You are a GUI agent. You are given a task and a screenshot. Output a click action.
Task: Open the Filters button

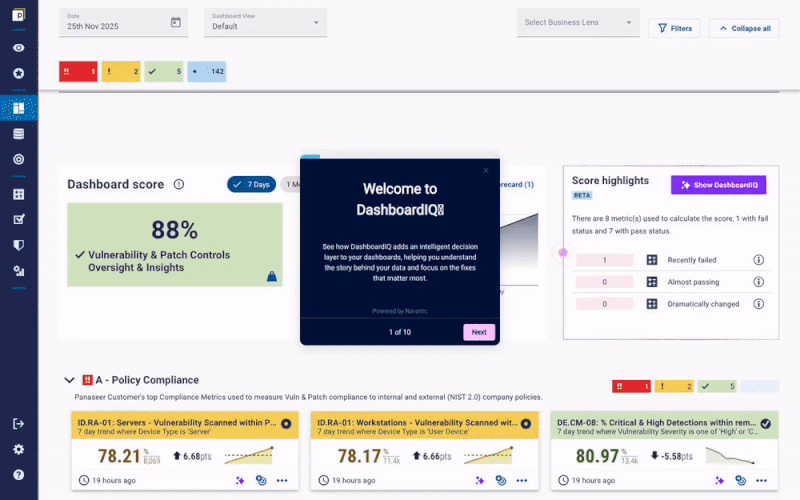[x=674, y=28]
